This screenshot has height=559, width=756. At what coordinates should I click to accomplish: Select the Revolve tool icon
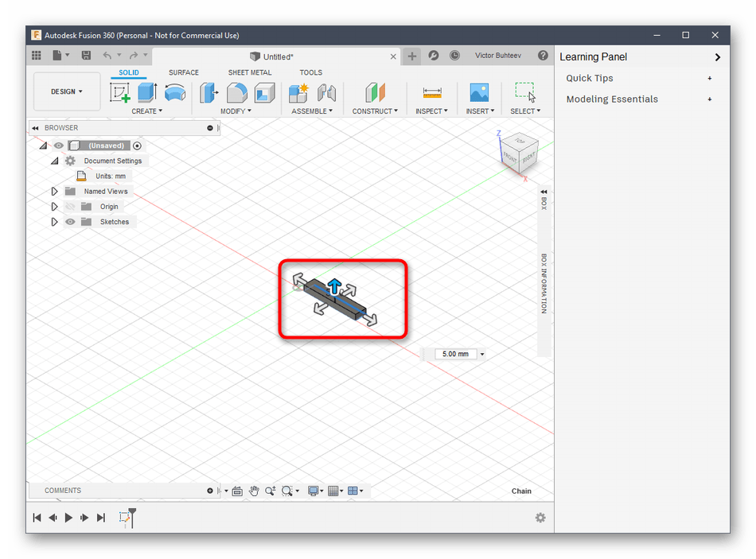tap(174, 92)
